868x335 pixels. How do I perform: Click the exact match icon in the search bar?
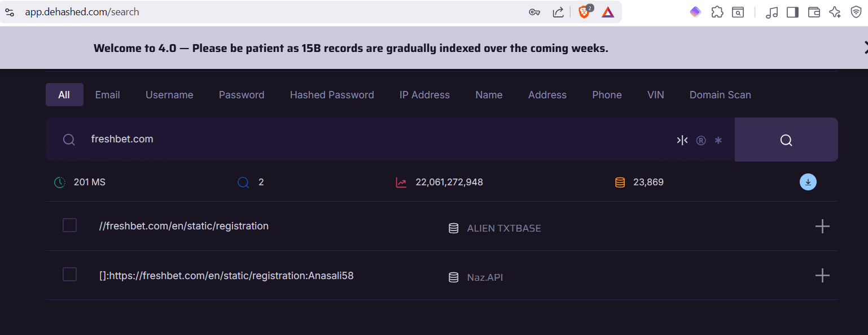point(682,140)
